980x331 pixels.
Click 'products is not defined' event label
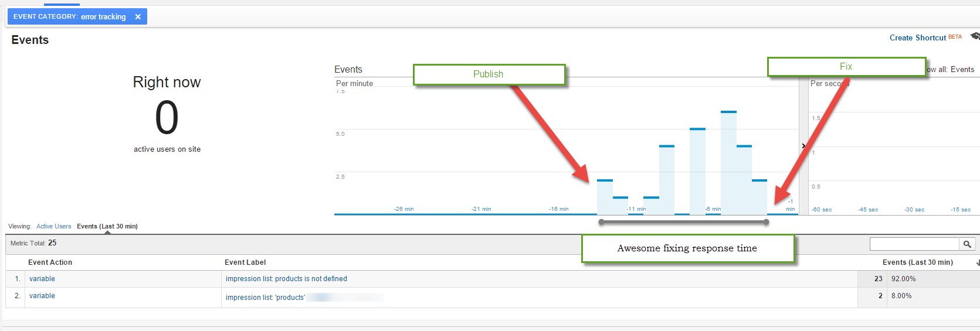coord(286,279)
